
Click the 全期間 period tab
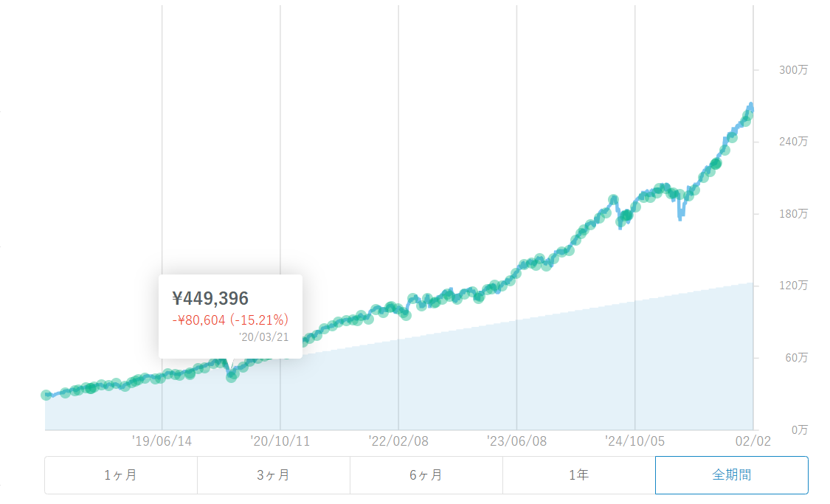[x=731, y=475]
